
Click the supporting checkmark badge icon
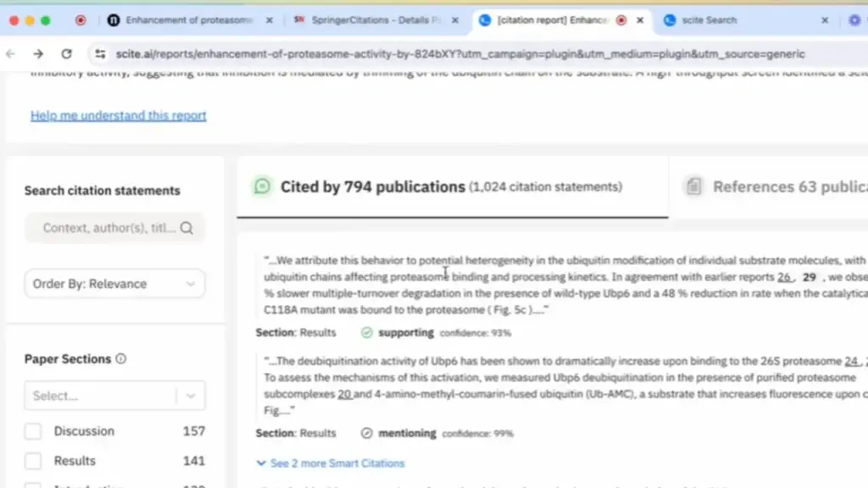pyautogui.click(x=366, y=333)
